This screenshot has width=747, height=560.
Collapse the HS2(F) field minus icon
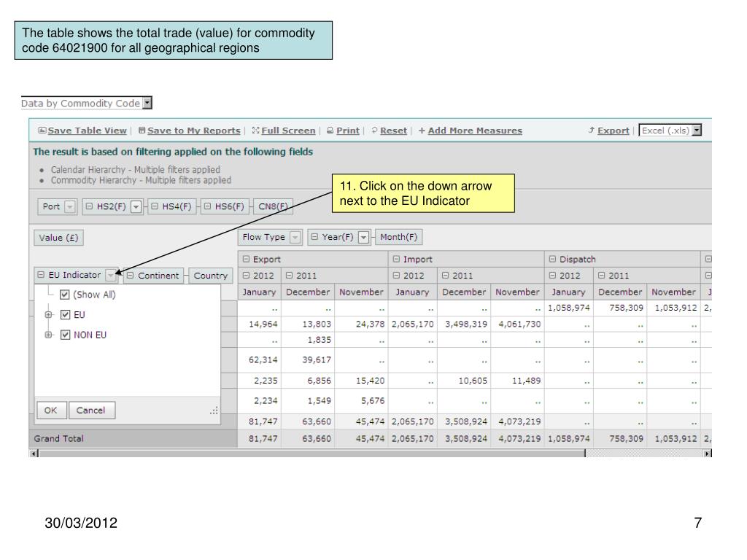(x=89, y=206)
